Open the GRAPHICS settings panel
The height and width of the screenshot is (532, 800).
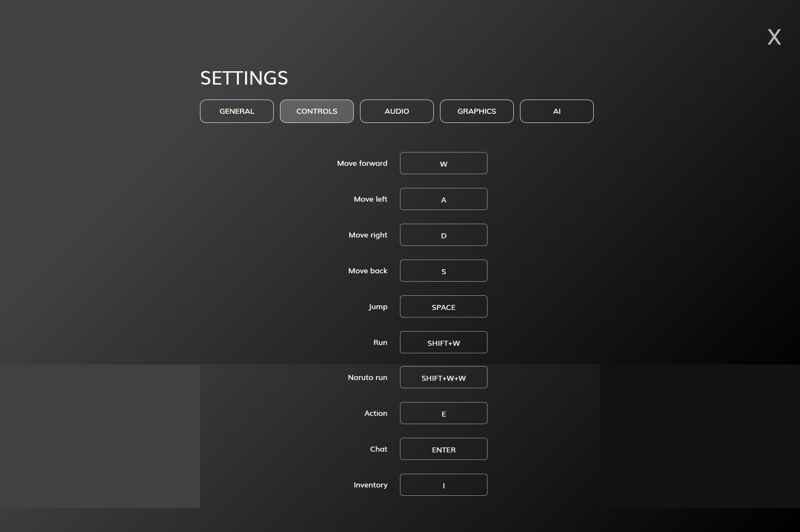(x=476, y=111)
